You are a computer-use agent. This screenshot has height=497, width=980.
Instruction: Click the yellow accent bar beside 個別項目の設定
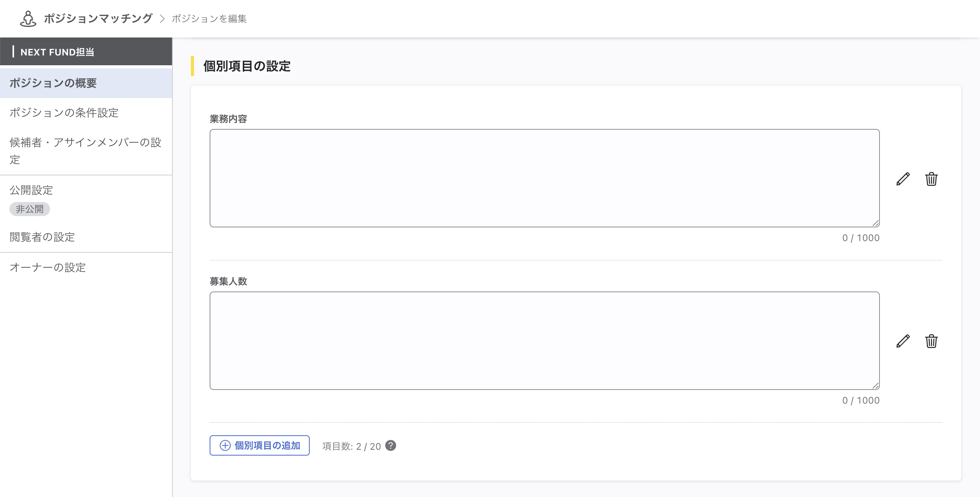pyautogui.click(x=193, y=66)
